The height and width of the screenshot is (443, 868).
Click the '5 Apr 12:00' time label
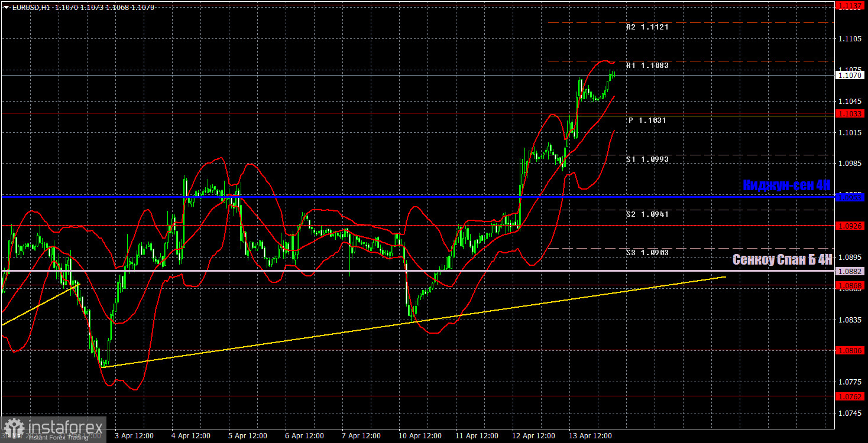click(248, 436)
